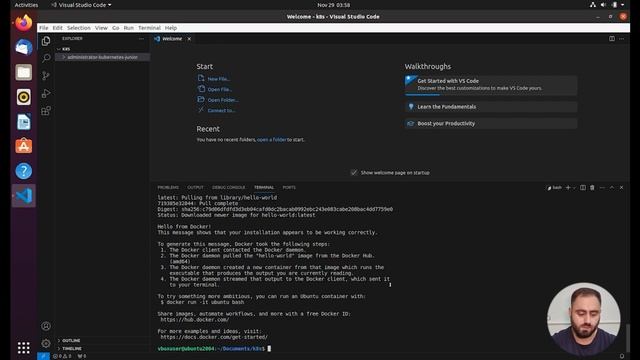The height and width of the screenshot is (360, 640).
Task: Click the ports forwarded status bar item
Action: 82,356
